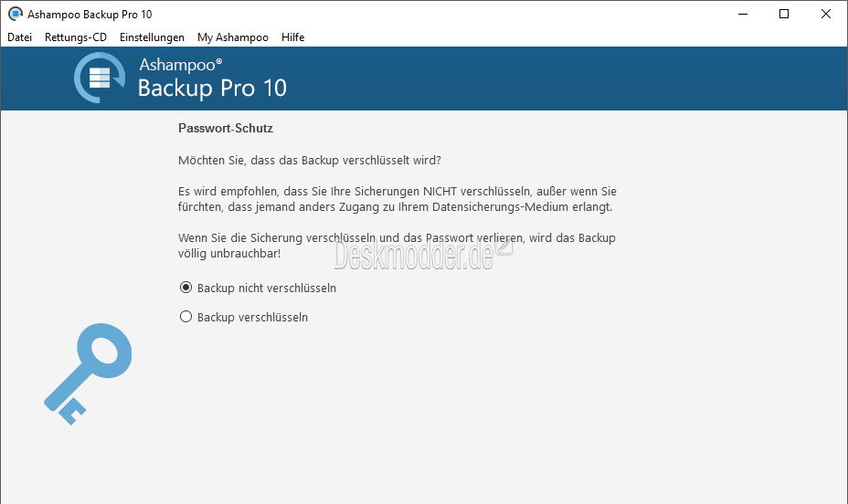Click the 'völlig unbrauchbar!' warning text

tap(229, 253)
